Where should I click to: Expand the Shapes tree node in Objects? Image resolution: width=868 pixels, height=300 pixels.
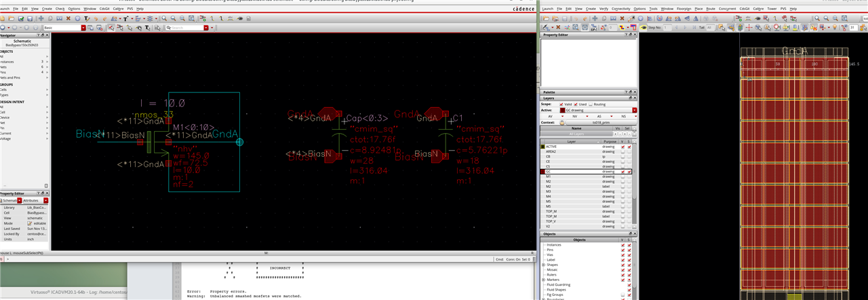(x=543, y=264)
